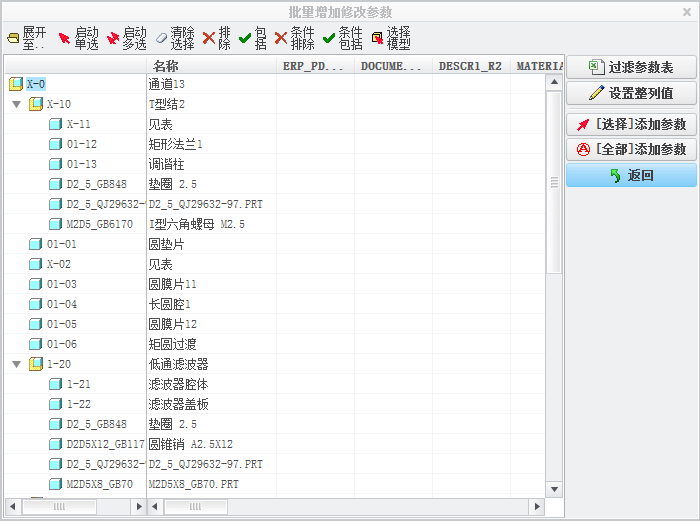Select the M2D5_GB6170 part icon
The width and height of the screenshot is (700, 521).
pyautogui.click(x=55, y=224)
